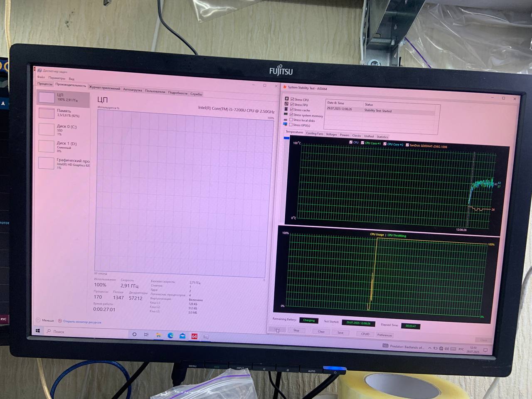This screenshot has width=532, height=399.
Task: Open File Explorer from the taskbar
Action: (158, 335)
